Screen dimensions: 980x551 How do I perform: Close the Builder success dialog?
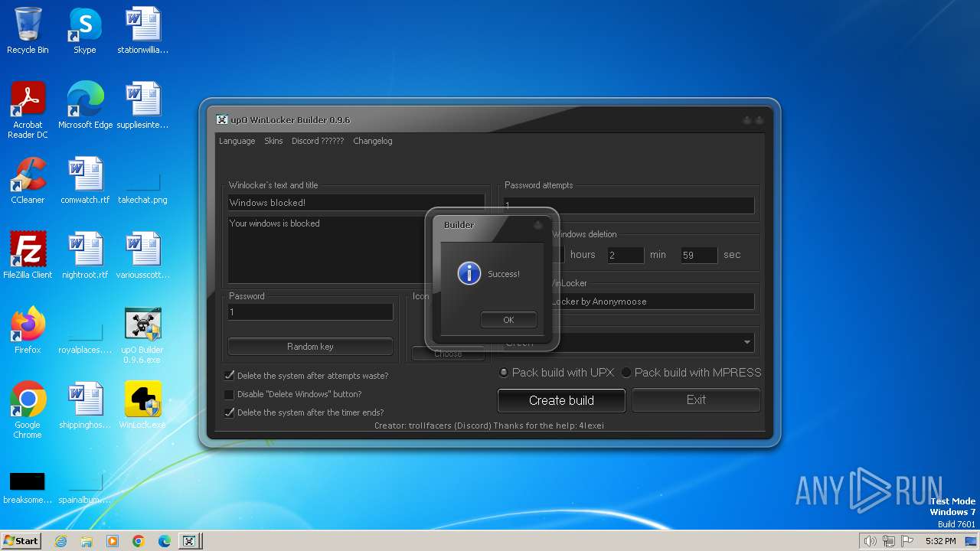click(x=538, y=226)
